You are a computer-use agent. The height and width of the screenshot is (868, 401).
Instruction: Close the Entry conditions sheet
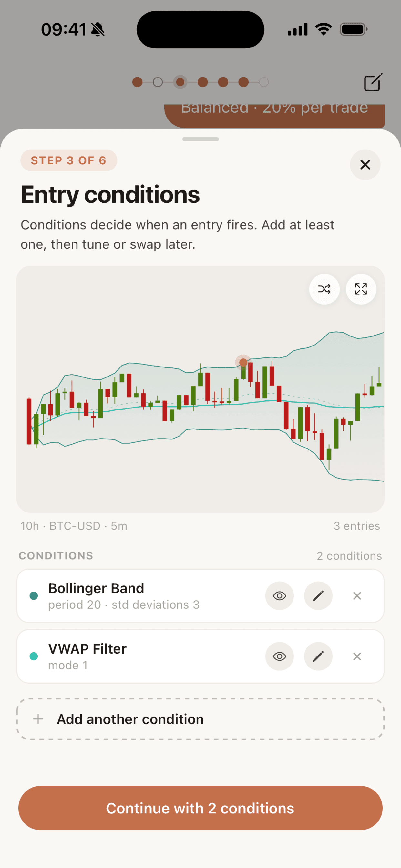coord(365,165)
